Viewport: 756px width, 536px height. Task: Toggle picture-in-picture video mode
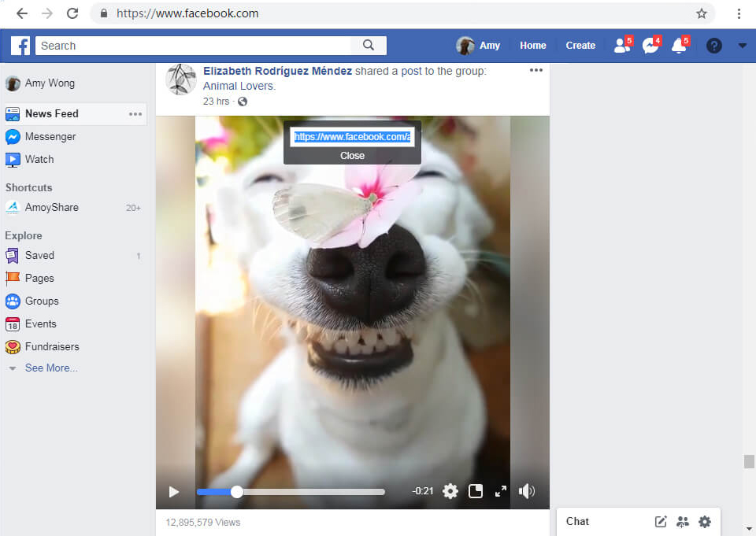(476, 491)
